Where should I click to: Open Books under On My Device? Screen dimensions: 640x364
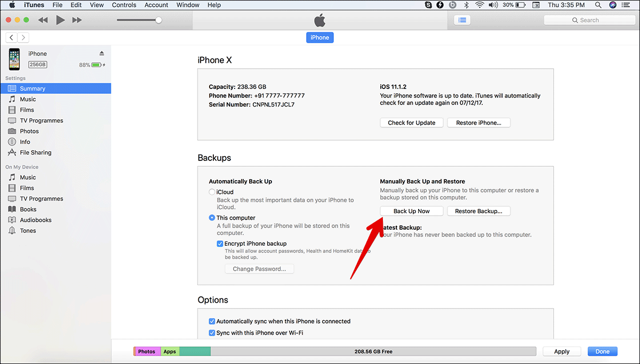coord(55,209)
